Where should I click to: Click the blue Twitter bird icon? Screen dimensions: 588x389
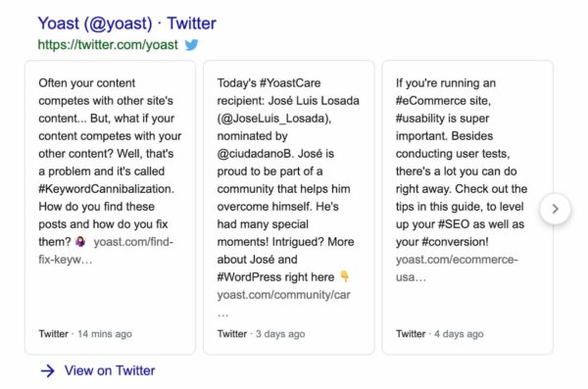[191, 45]
